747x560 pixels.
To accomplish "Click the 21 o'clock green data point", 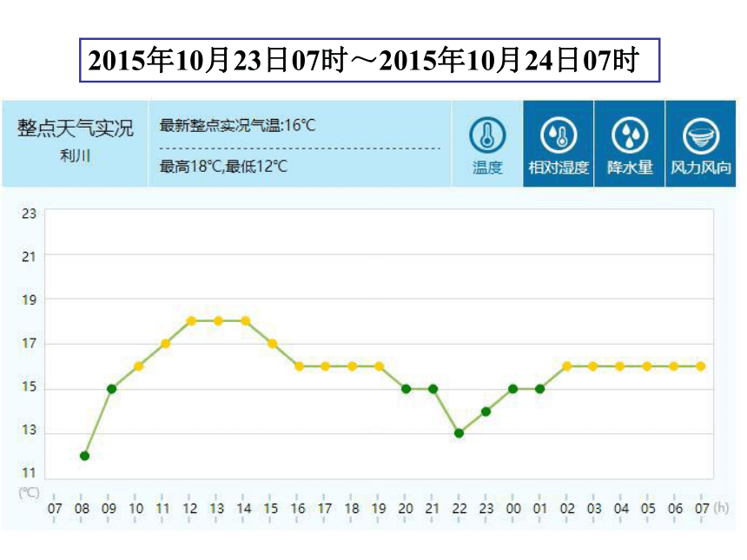I will 433,389.
